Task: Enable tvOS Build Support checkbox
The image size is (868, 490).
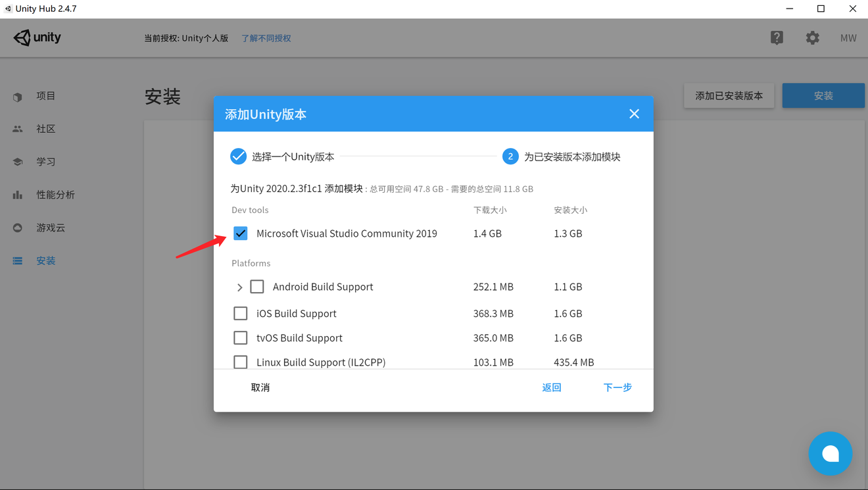Action: click(x=241, y=338)
